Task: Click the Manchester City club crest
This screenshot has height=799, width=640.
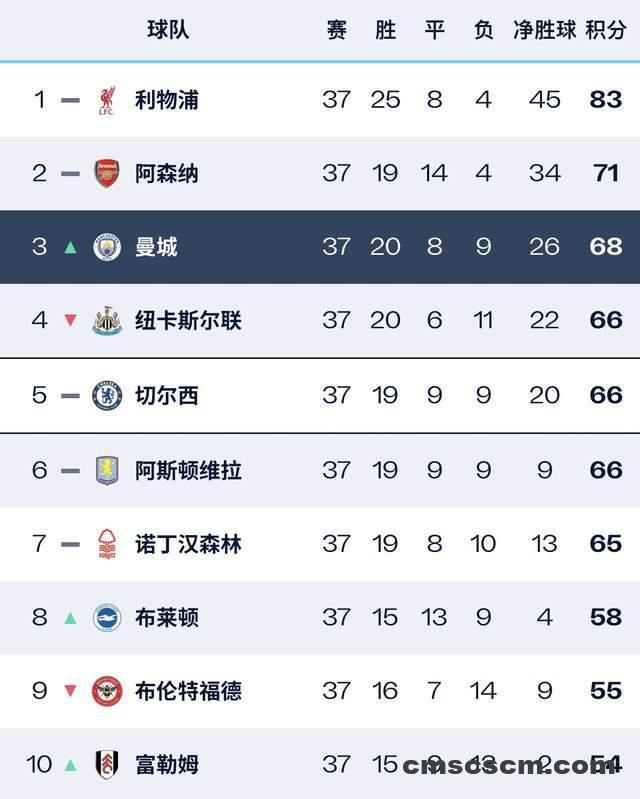Action: [x=107, y=247]
